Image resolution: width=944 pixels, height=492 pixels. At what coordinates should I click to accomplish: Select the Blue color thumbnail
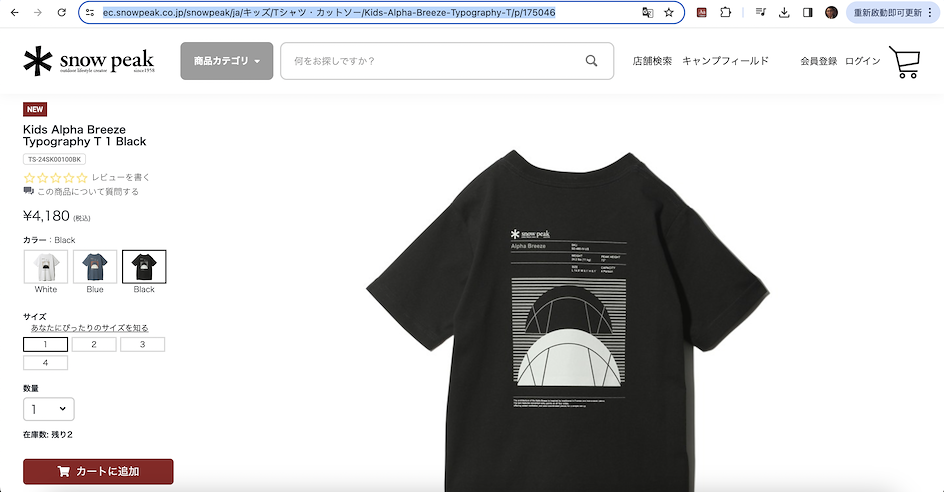[95, 266]
